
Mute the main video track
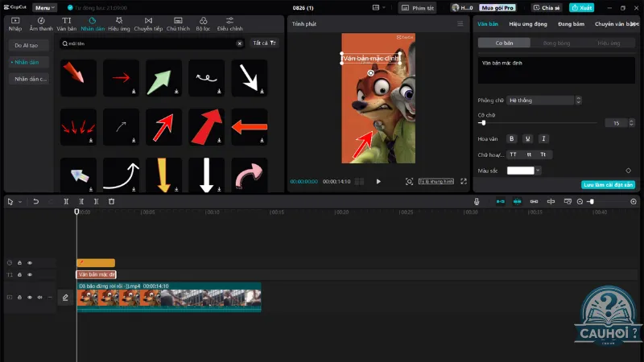39,297
